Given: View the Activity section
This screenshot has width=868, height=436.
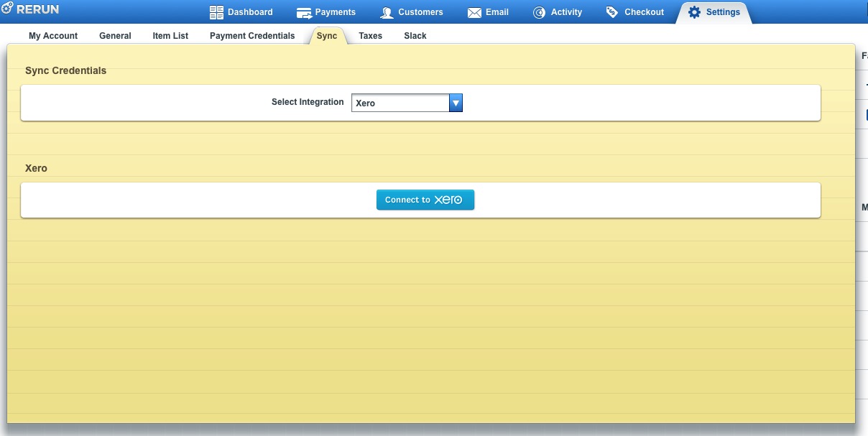Looking at the screenshot, I should pos(558,12).
